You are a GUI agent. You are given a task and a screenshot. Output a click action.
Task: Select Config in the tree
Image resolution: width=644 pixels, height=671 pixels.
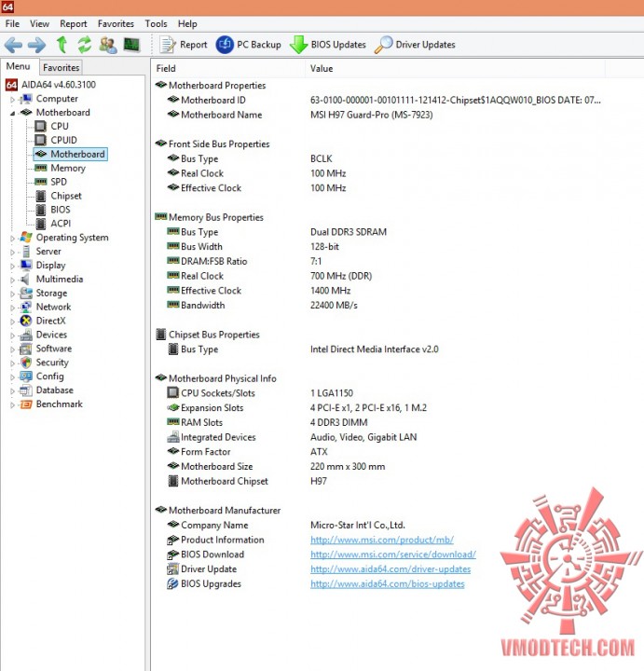(49, 377)
